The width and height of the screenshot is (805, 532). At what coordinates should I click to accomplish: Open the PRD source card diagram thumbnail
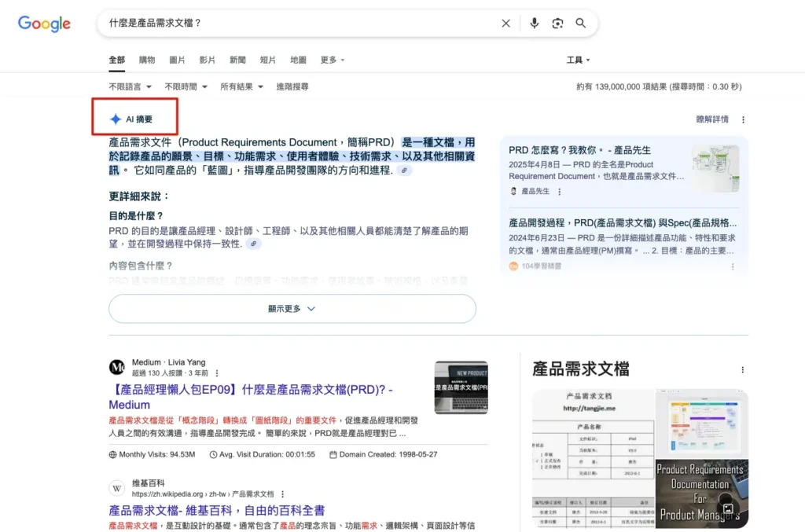click(x=715, y=168)
